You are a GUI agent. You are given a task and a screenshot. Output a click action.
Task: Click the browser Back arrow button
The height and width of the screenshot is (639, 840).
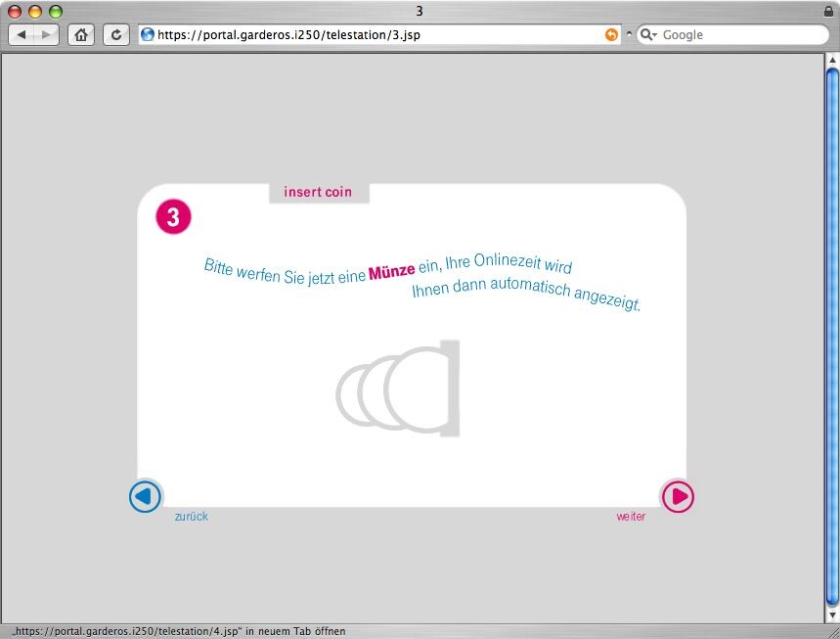[22, 35]
